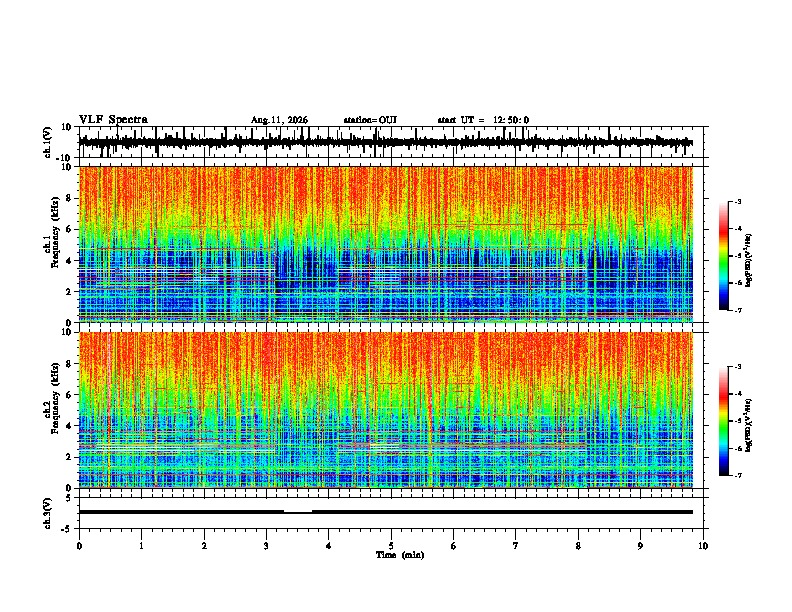Click the "8" kHz tick on ch.1 frequency axis
792x612 pixels.
[x=70, y=198]
